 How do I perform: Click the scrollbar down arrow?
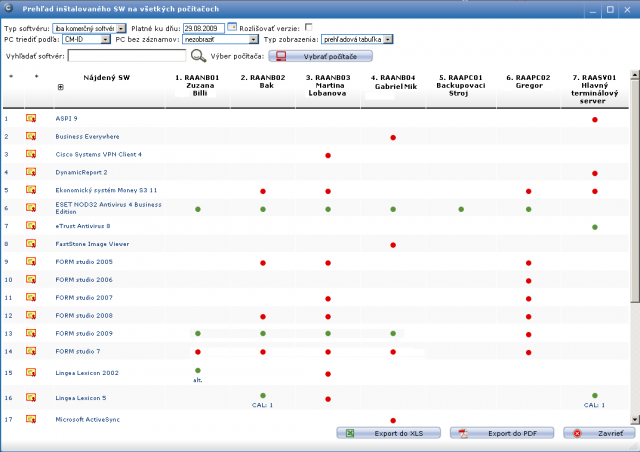point(634,419)
